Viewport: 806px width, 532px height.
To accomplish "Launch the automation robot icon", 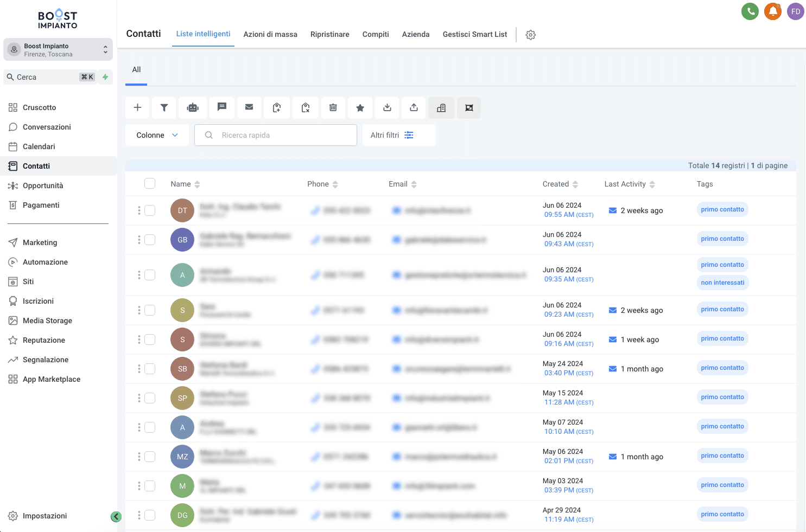I will click(x=193, y=108).
